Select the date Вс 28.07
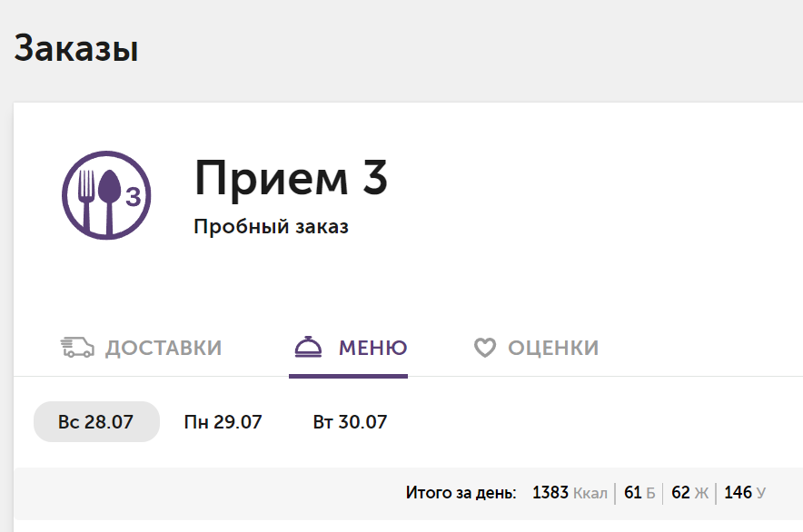Screen dimensions: 803x532 (96, 422)
